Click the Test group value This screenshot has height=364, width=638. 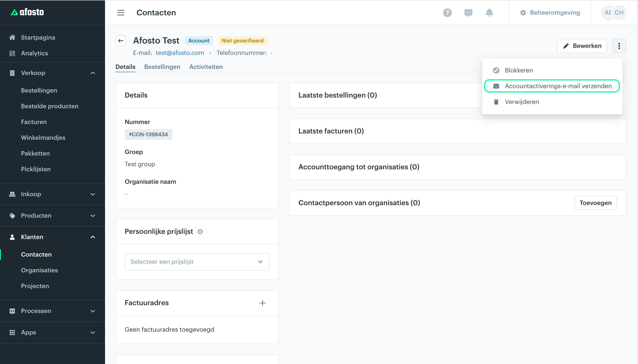(x=140, y=164)
